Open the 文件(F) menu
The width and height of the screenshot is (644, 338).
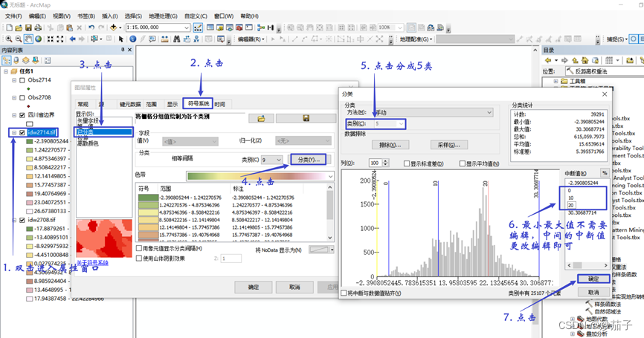13,16
